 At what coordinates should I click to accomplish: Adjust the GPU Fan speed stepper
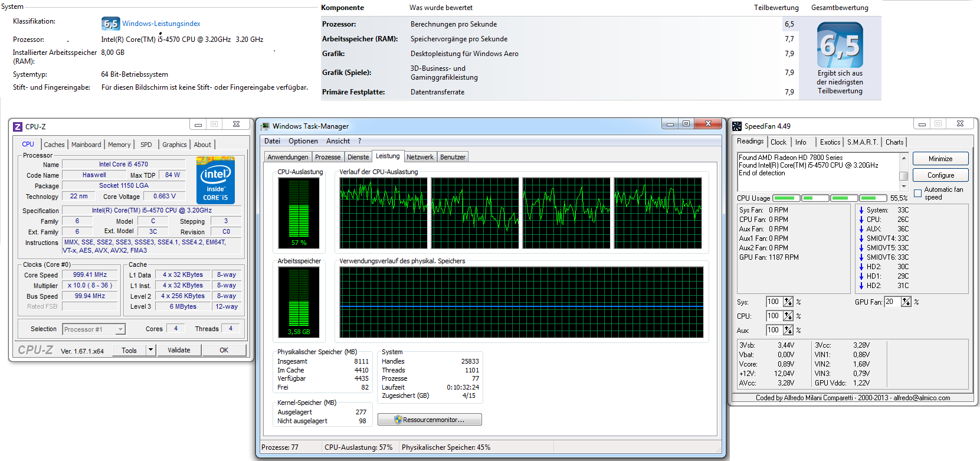click(906, 302)
